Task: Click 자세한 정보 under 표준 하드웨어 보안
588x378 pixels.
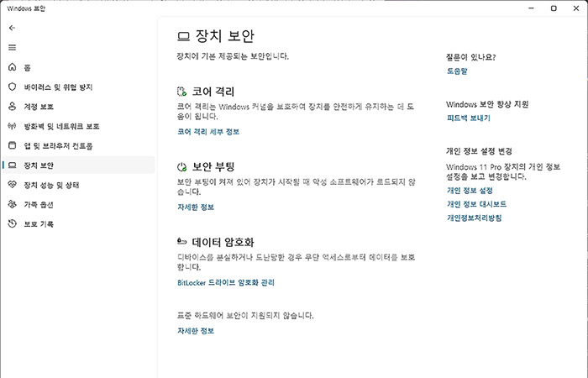Action: tap(196, 331)
